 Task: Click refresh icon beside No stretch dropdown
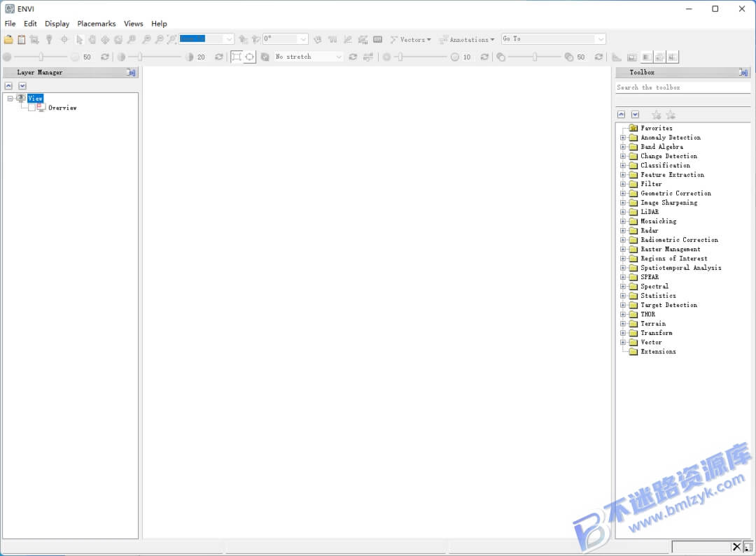(x=353, y=57)
